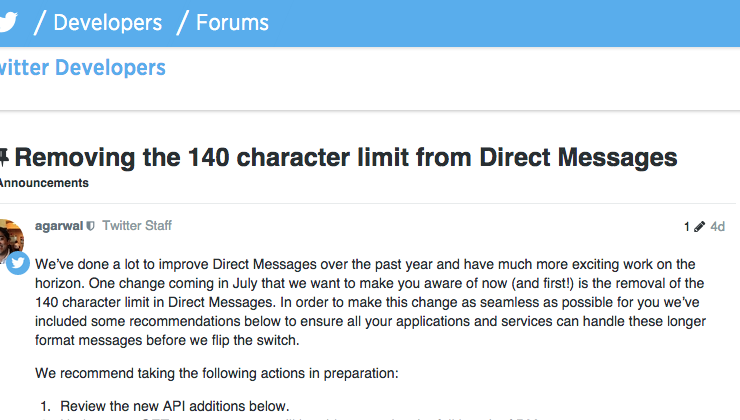Click the 4d post date link
Viewport: 740px width, 420px height.
717,227
